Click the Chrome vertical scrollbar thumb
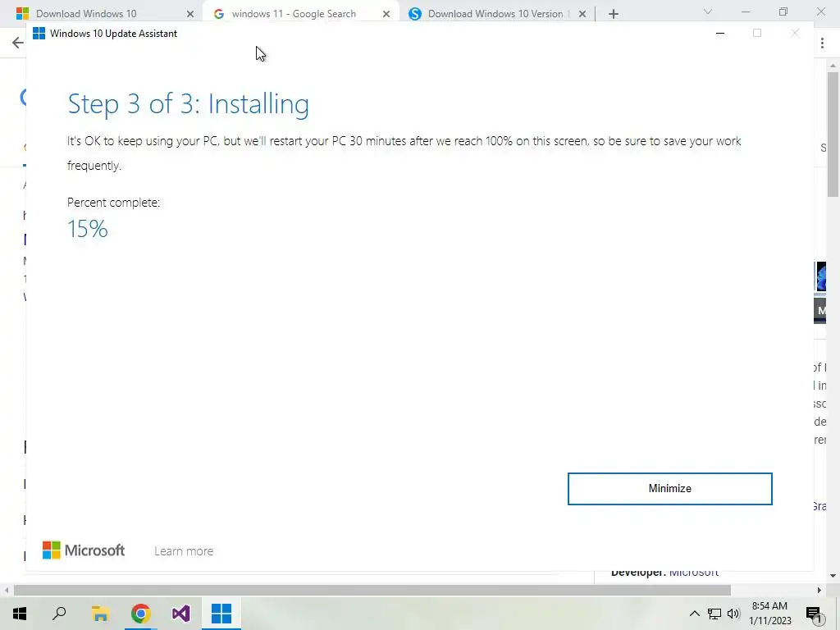This screenshot has height=630, width=840. tap(833, 135)
